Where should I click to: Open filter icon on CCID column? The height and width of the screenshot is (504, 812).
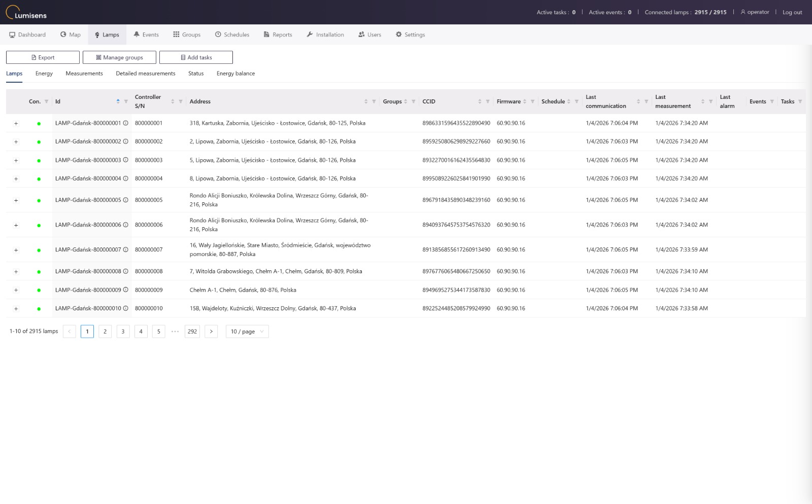488,101
